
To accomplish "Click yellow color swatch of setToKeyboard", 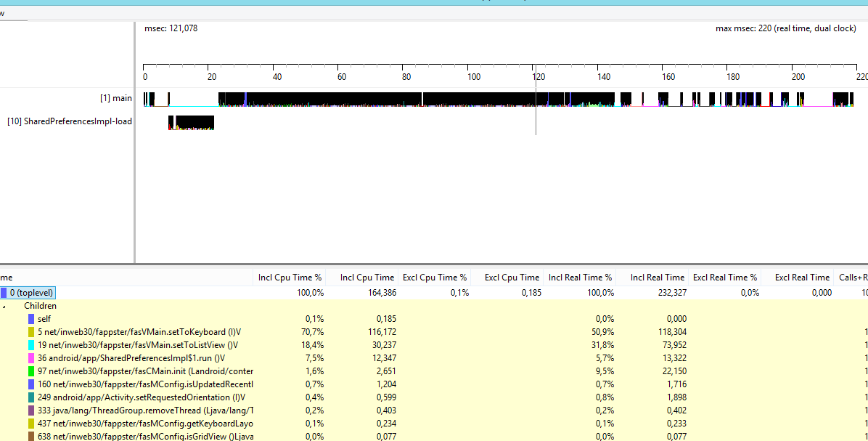I will pos(31,332).
